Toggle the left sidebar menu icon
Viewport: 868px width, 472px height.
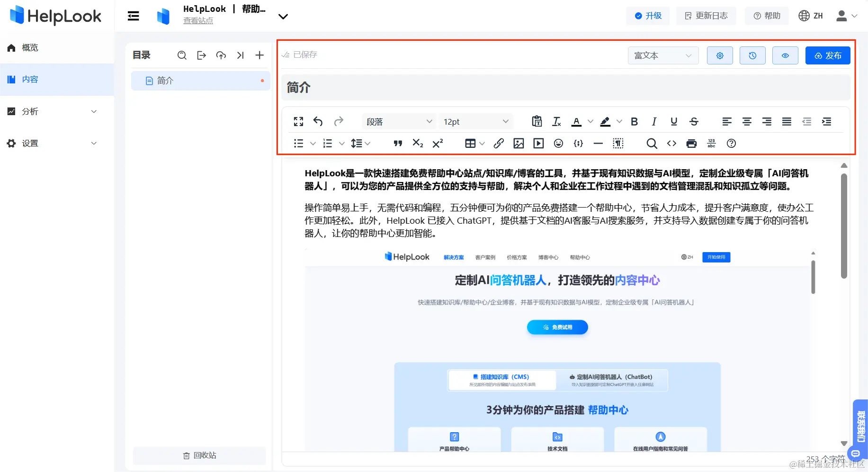tap(134, 16)
